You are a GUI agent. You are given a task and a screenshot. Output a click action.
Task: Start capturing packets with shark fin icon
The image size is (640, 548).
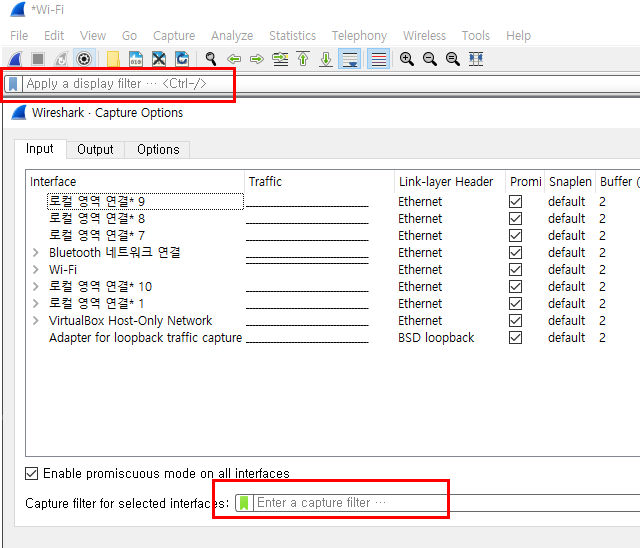(16, 59)
